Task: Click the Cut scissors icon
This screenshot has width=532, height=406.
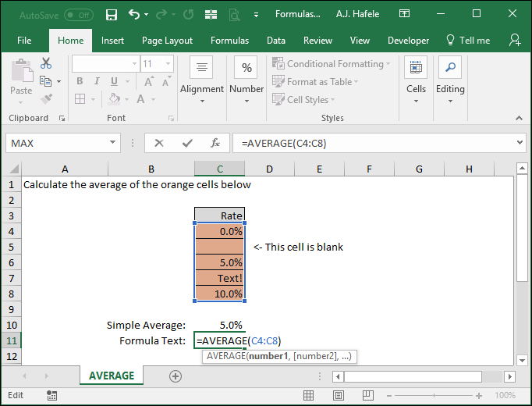Action: click(46, 63)
